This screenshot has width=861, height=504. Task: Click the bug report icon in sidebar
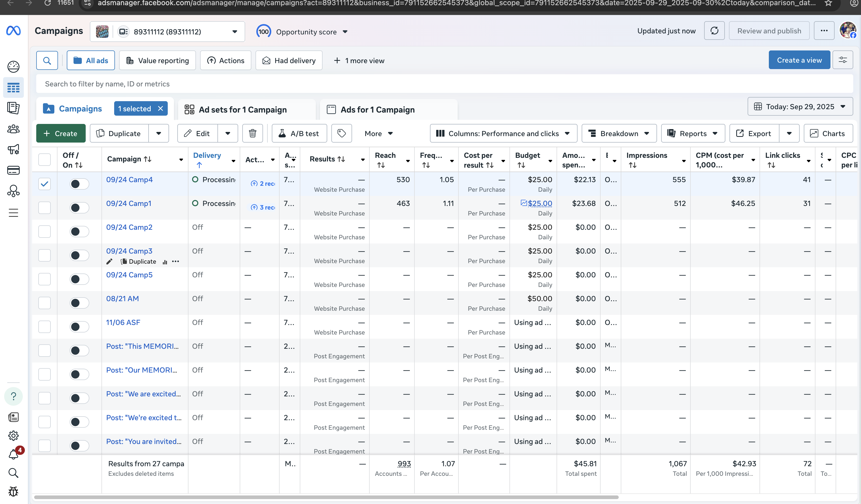[x=13, y=491]
